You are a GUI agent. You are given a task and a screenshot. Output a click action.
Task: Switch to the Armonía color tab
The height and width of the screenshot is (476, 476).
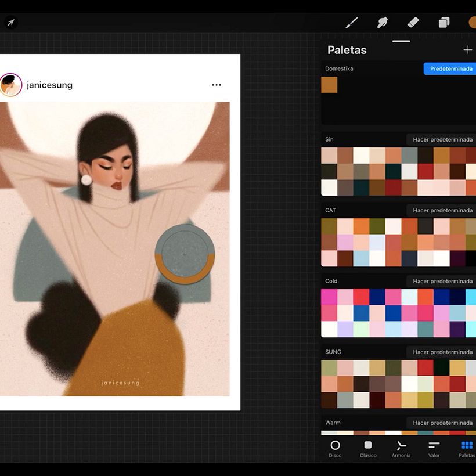(401, 449)
